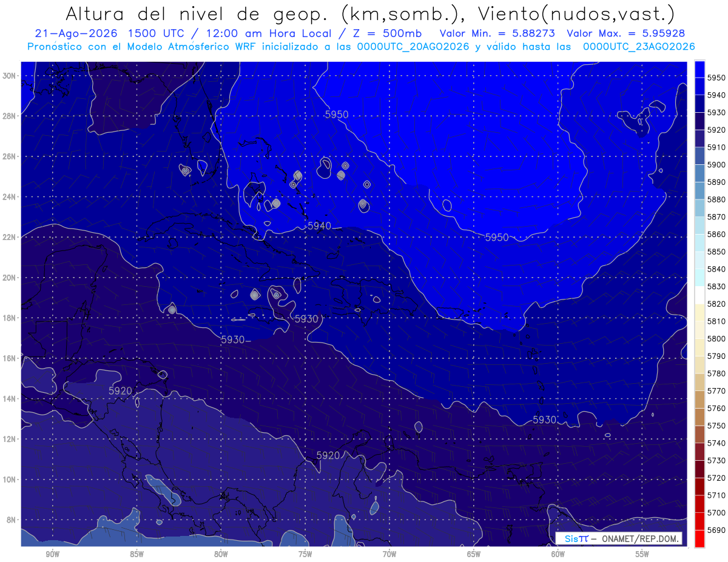Click the 12N latitude axis label
The height and width of the screenshot is (562, 728).
pyautogui.click(x=10, y=439)
